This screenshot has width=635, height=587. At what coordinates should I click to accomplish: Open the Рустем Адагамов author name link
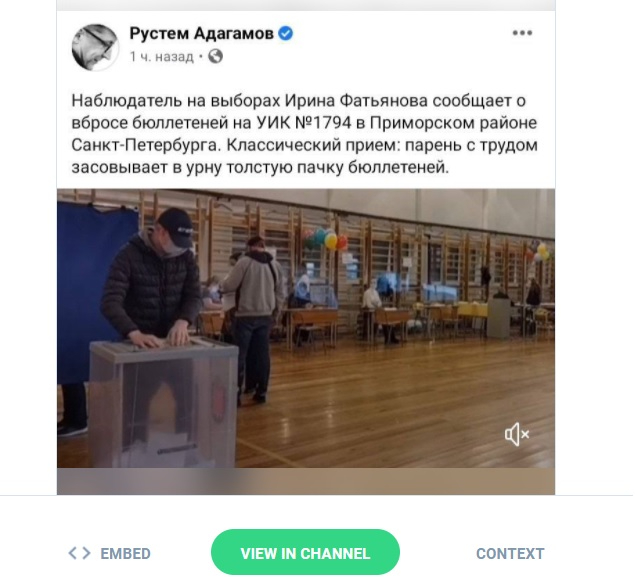pyautogui.click(x=201, y=33)
